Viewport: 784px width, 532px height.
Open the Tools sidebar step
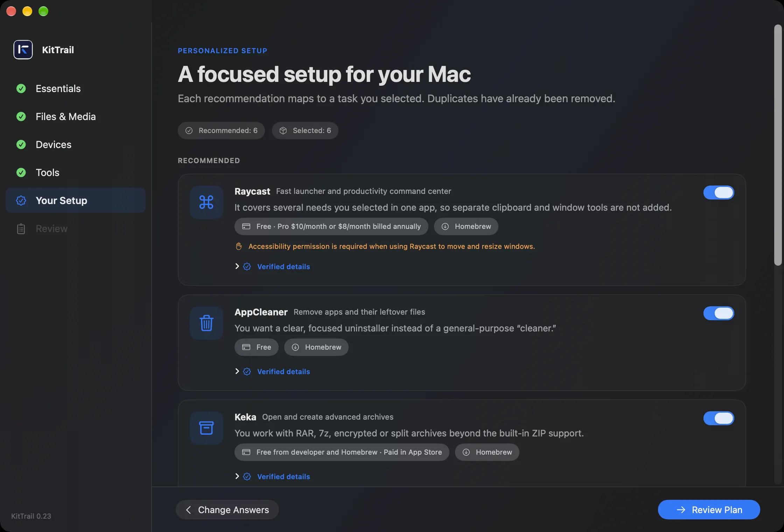pyautogui.click(x=76, y=173)
